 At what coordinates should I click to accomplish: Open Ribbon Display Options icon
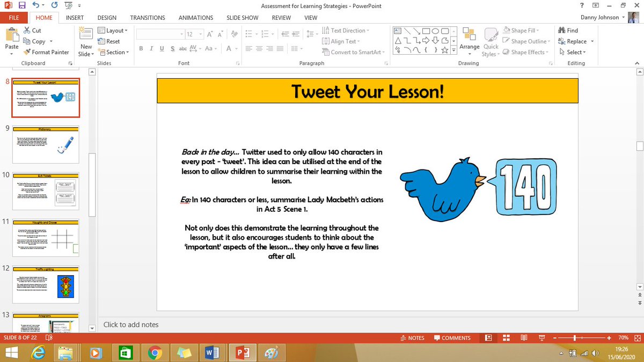click(x=596, y=5)
